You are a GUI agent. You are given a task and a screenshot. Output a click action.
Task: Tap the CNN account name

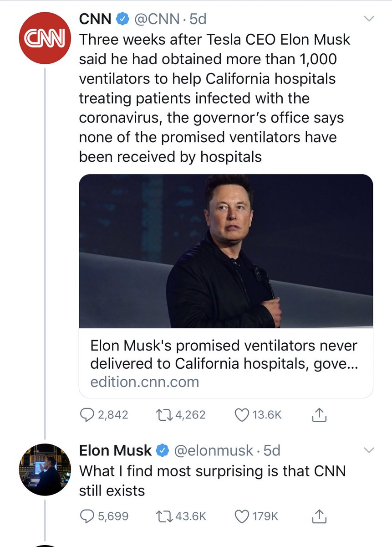coord(95,19)
